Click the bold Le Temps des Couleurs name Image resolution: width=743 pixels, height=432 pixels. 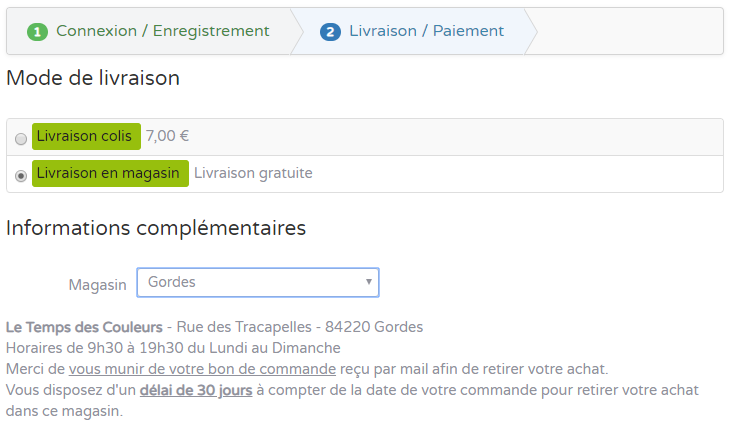[x=84, y=327]
